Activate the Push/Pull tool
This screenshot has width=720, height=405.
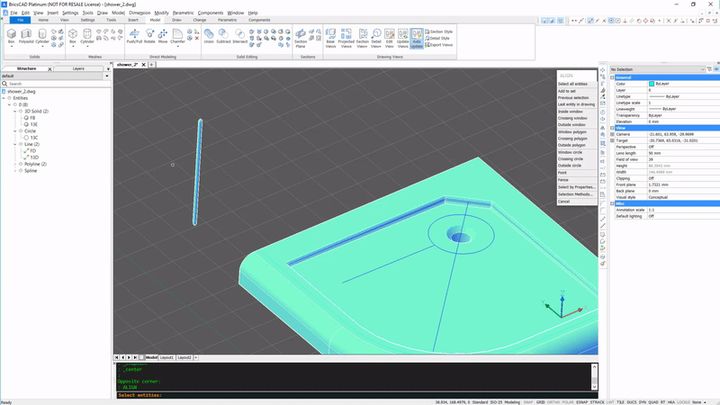click(x=135, y=36)
